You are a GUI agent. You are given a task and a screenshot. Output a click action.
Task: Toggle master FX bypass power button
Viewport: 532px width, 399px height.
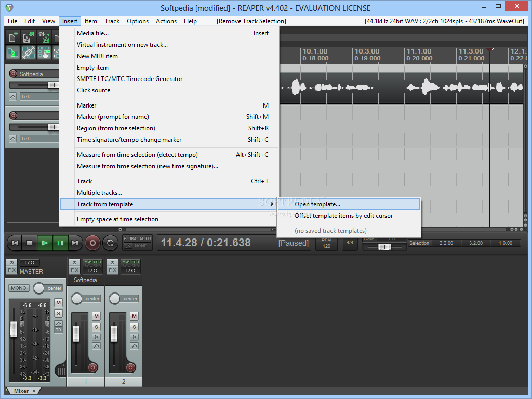click(x=11, y=262)
